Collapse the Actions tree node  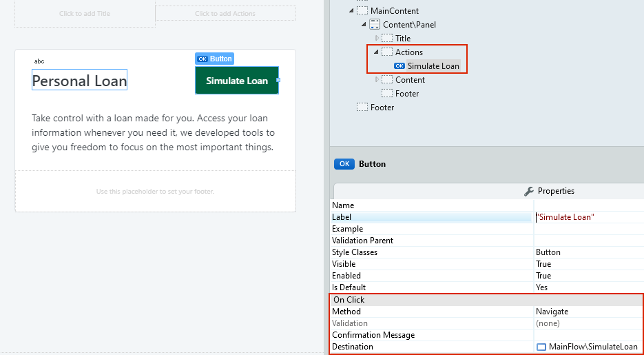point(376,52)
